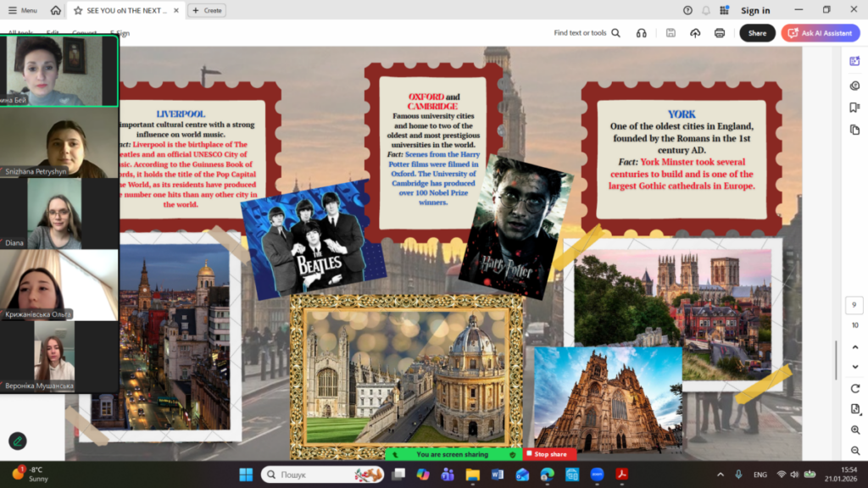The width and height of the screenshot is (868, 488).
Task: Zoom in using the magnifier plus icon
Action: [854, 430]
